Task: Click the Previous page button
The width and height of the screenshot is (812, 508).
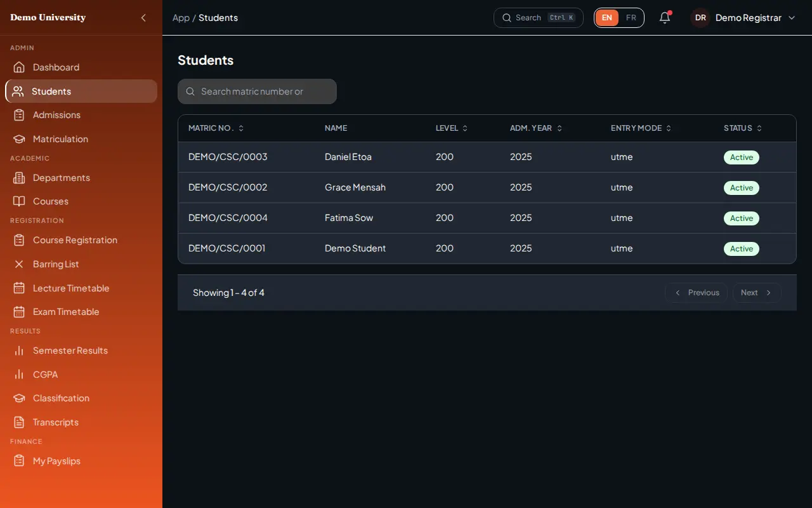Action: pyautogui.click(x=696, y=293)
